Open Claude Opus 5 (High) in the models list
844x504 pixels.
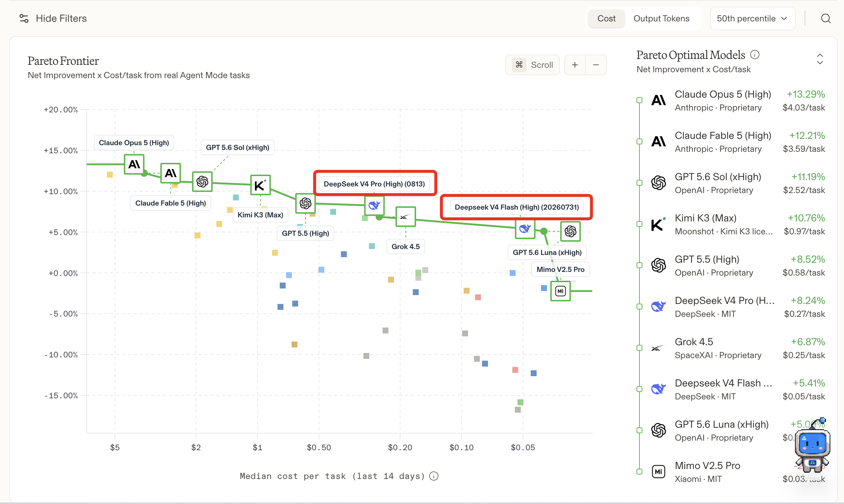point(723,94)
